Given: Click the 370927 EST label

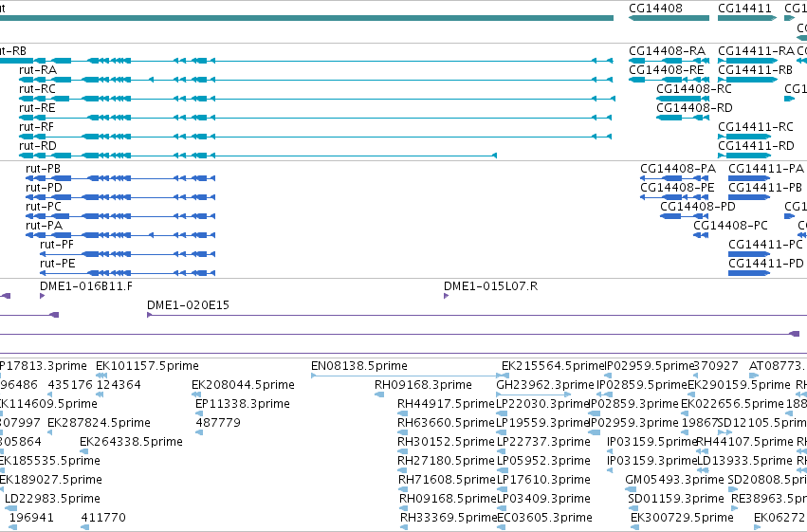Looking at the screenshot, I should (715, 366).
